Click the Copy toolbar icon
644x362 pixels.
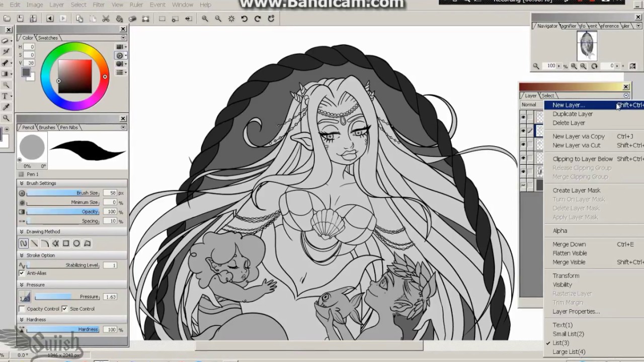80,19
